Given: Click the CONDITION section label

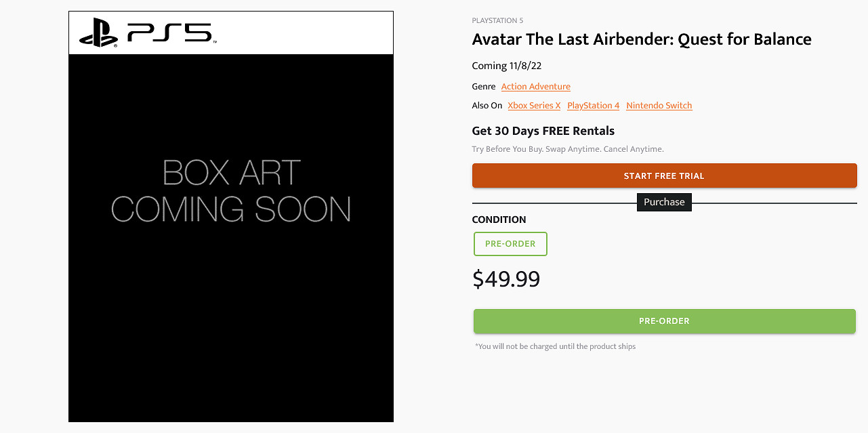Looking at the screenshot, I should [499, 220].
